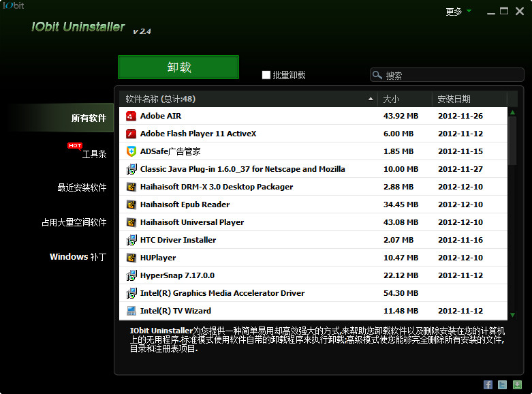Click the magnifier search icon
Image resolution: width=532 pixels, height=394 pixels.
coord(377,75)
